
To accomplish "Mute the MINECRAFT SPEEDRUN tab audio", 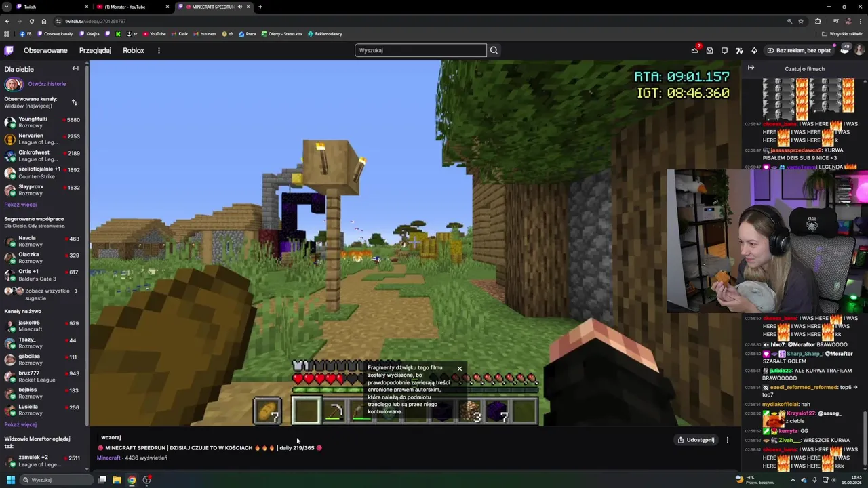I will tap(239, 7).
